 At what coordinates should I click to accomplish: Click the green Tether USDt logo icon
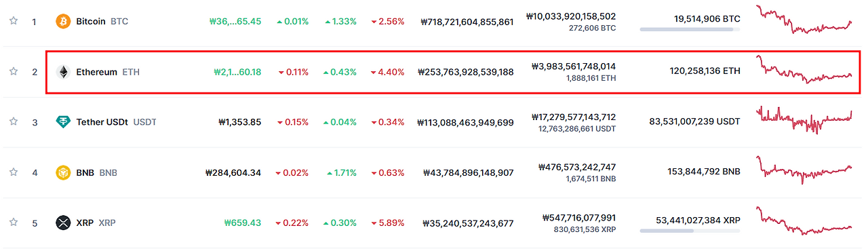[x=63, y=122]
